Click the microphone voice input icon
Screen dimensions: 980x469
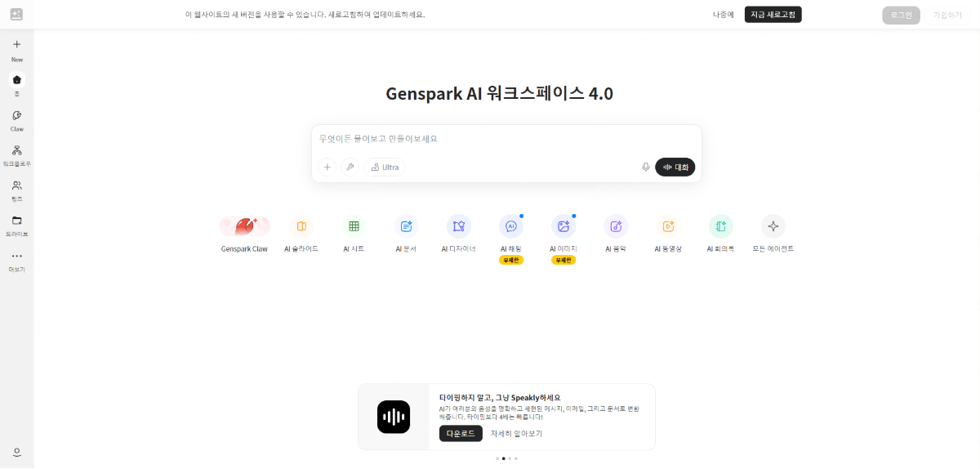[646, 167]
